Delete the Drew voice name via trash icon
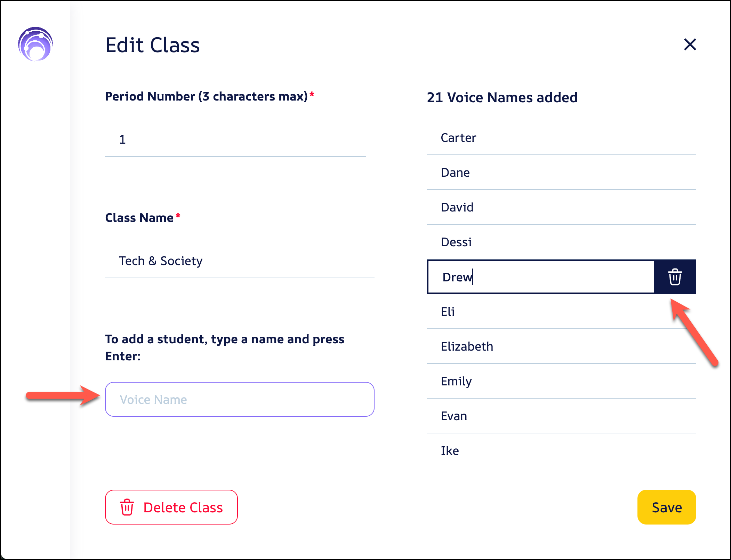731x560 pixels. (x=675, y=277)
